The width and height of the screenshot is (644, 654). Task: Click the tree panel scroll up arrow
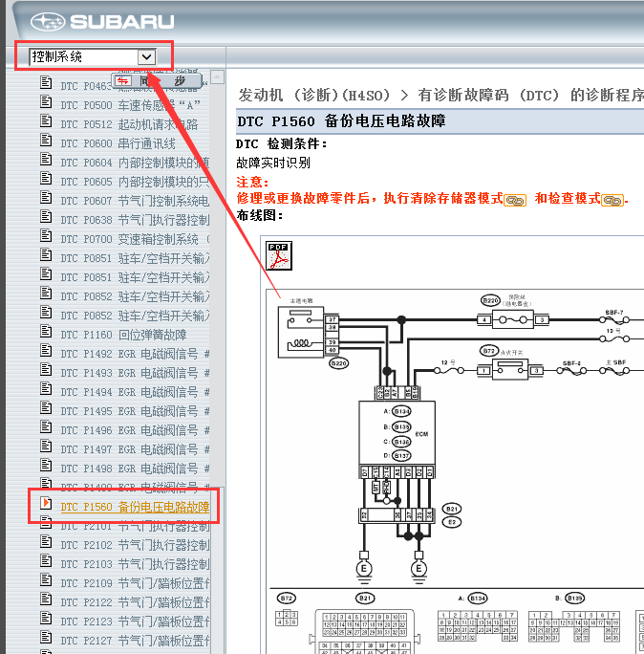(217, 76)
